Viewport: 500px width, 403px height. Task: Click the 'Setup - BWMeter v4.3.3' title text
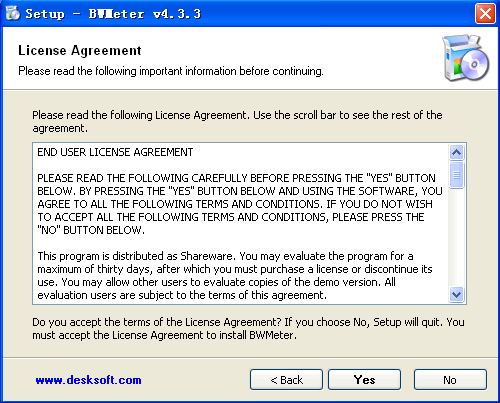coord(113,14)
